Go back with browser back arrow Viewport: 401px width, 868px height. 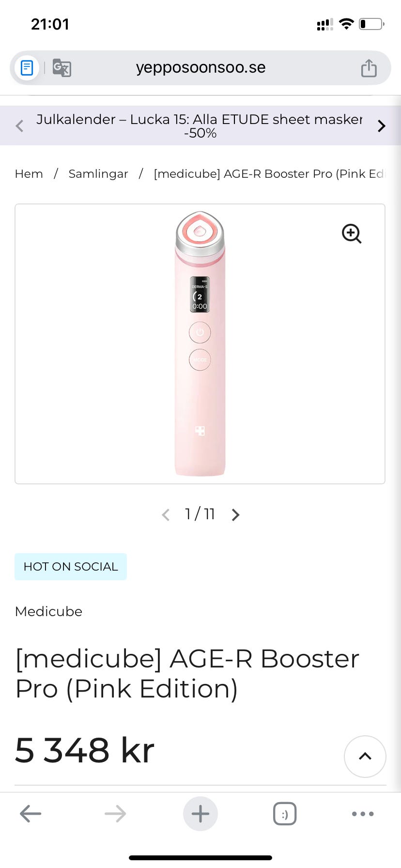click(31, 814)
